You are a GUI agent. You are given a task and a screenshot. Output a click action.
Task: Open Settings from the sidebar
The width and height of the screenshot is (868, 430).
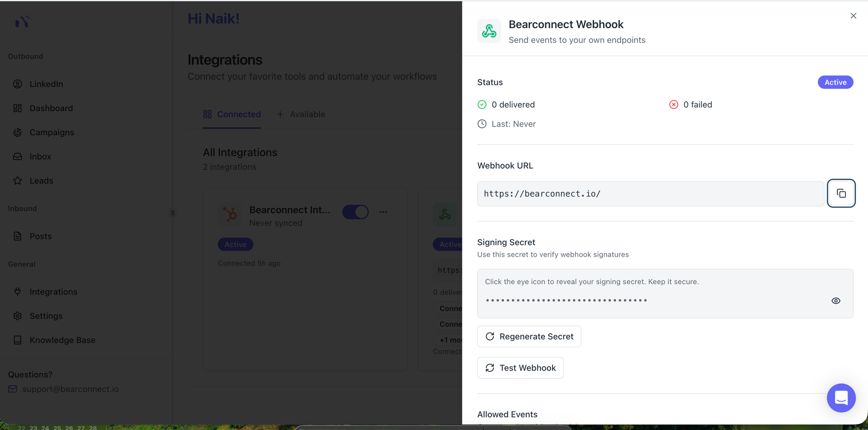46,316
